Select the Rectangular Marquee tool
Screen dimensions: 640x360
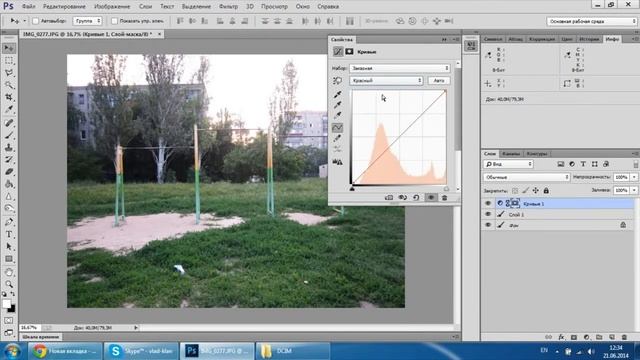pos(9,61)
